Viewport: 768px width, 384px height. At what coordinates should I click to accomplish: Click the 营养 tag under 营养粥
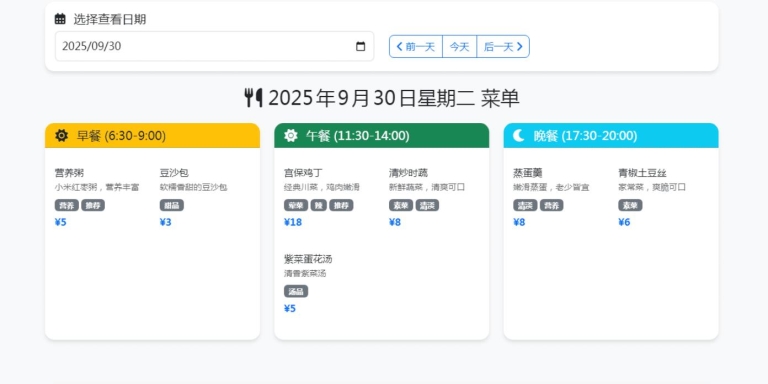click(x=67, y=205)
